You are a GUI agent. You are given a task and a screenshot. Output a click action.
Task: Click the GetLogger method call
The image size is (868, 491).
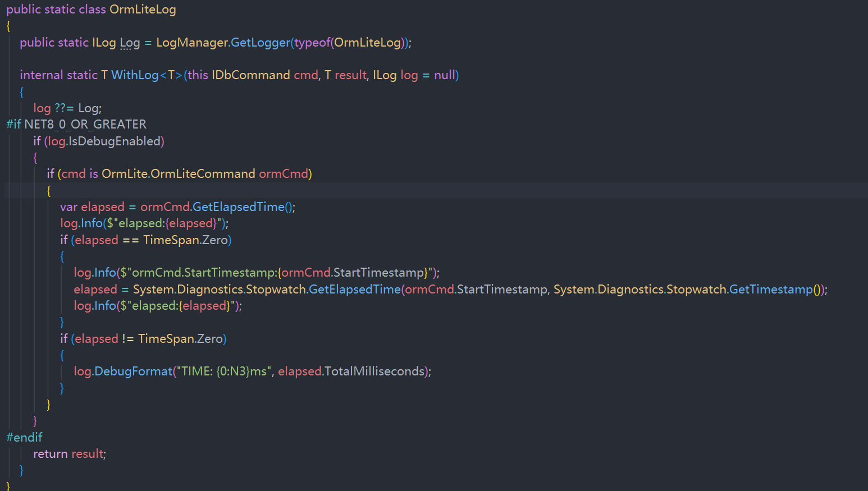pos(261,43)
